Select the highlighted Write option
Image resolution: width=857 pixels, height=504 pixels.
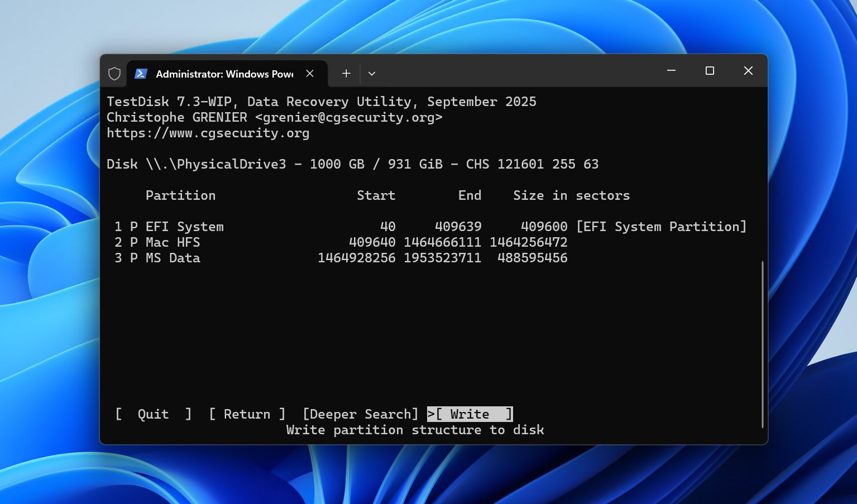click(x=470, y=414)
